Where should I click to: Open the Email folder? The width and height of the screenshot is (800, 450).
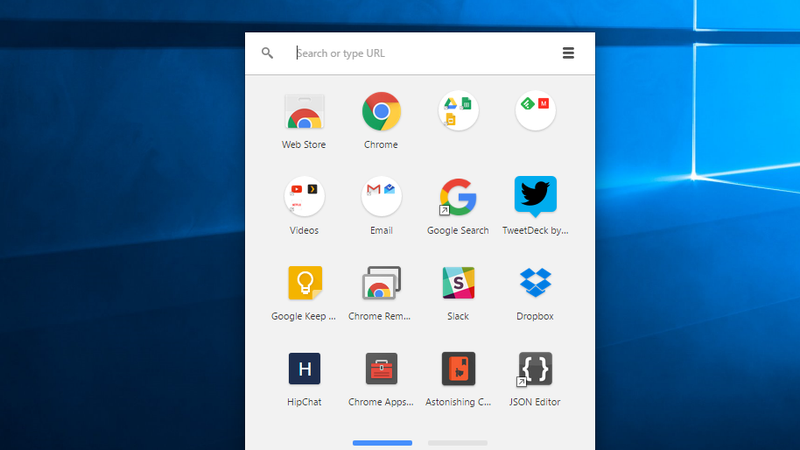tap(381, 196)
